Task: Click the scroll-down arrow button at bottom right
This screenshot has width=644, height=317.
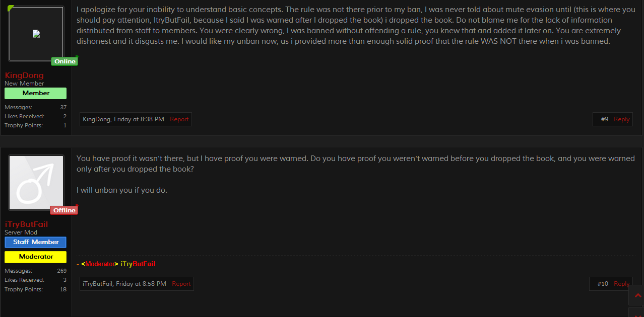Action: point(637,312)
